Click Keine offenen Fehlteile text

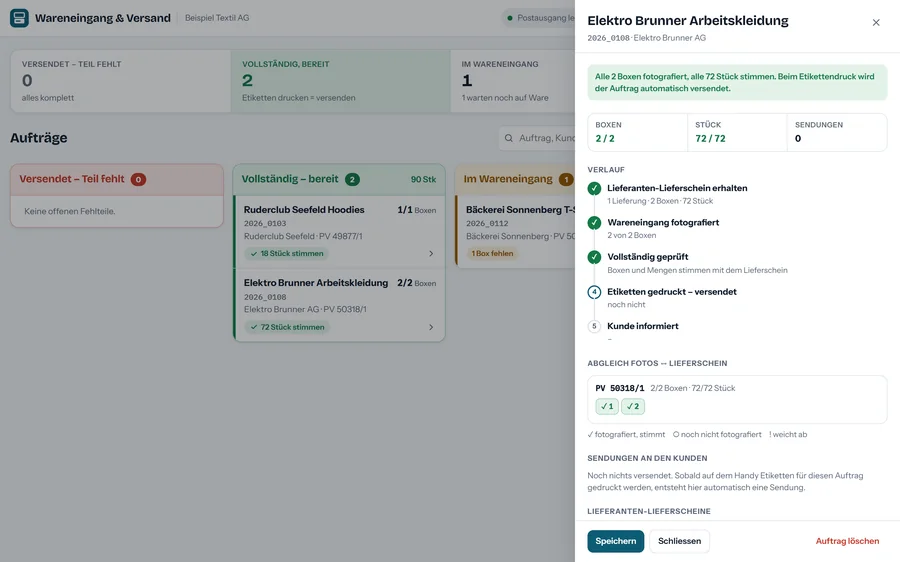[x=70, y=211]
